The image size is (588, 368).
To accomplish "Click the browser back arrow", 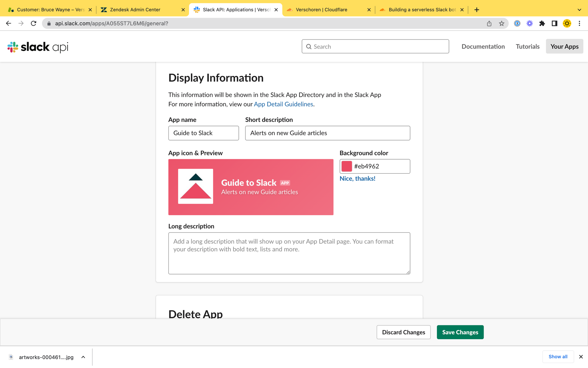I will pos(9,24).
